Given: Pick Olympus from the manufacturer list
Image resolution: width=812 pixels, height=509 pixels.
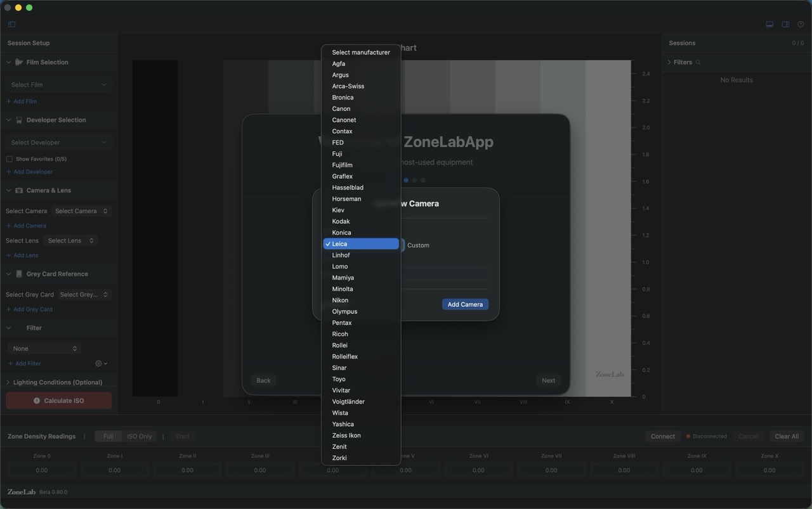Looking at the screenshot, I should (x=361, y=312).
